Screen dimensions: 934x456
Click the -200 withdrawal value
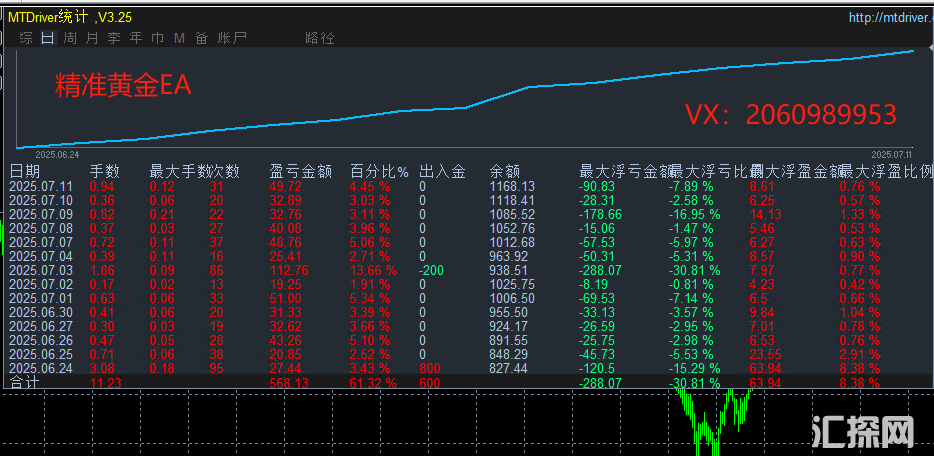[x=431, y=271]
